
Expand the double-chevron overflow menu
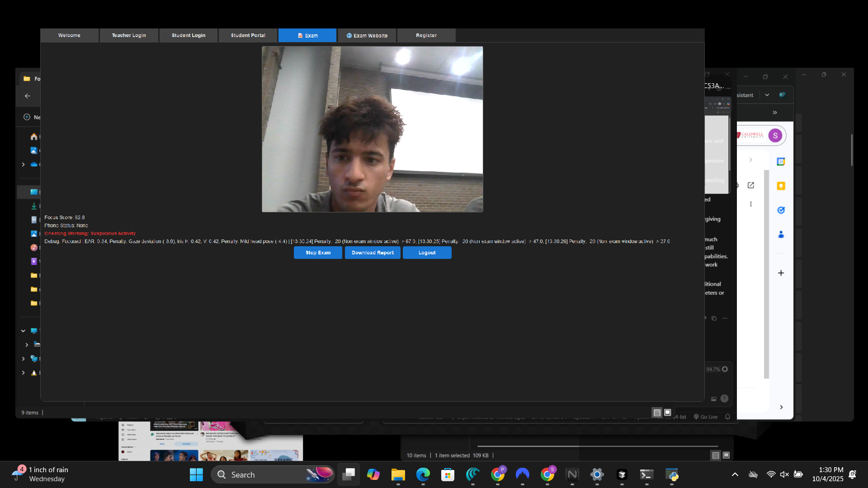(775, 113)
